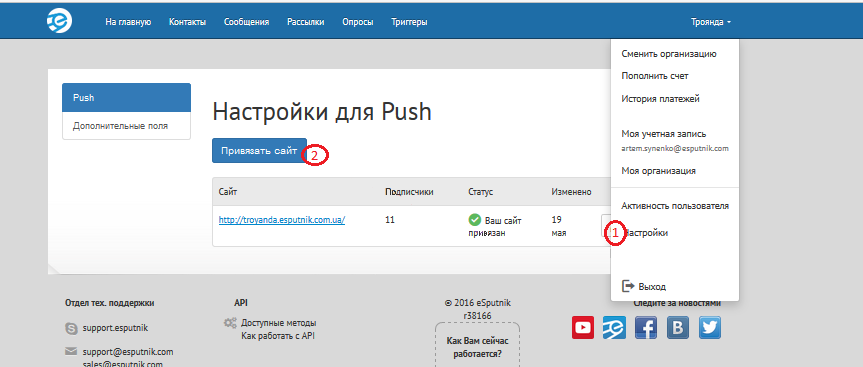Open the Доступные методы API link
The image size is (863, 367).
pos(278,323)
